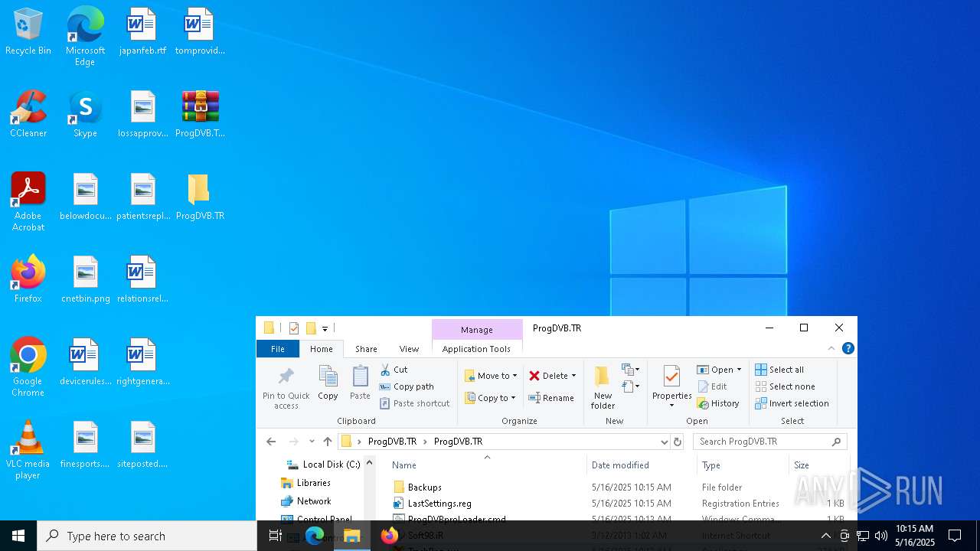Click the Search ProgDVB.TR field
Image resolution: width=980 pixels, height=551 pixels.
pyautogui.click(x=769, y=442)
